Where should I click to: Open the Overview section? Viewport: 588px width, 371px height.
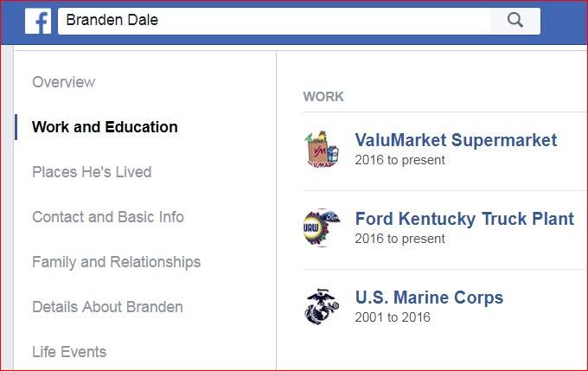pos(63,82)
